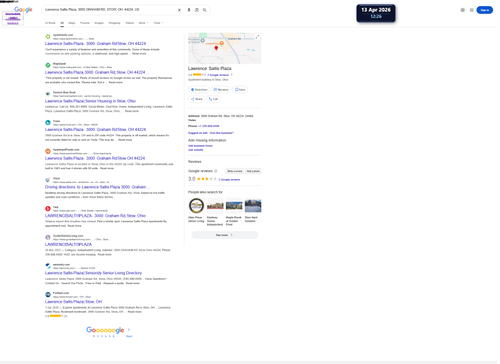Sign in to a Google account

[x=484, y=10]
